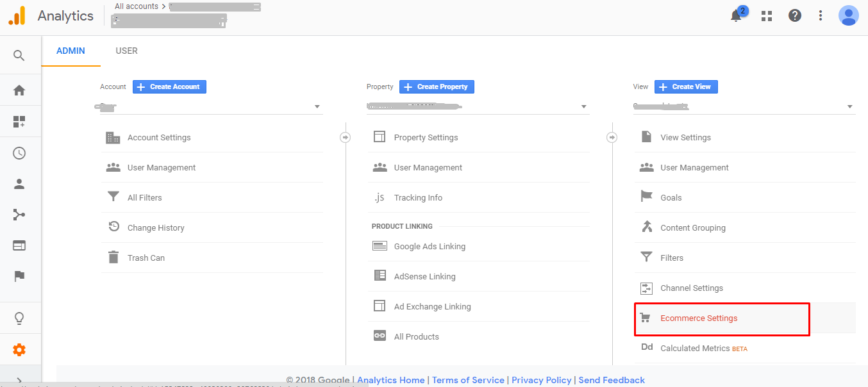
Task: Click the Create Property button
Action: coord(437,86)
